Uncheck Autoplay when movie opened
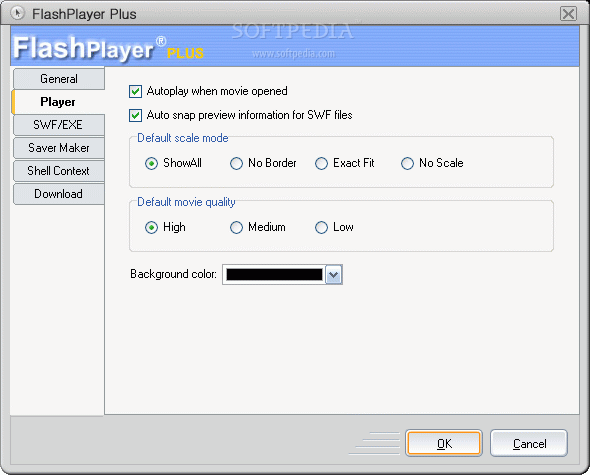This screenshot has height=475, width=590. pyautogui.click(x=135, y=91)
